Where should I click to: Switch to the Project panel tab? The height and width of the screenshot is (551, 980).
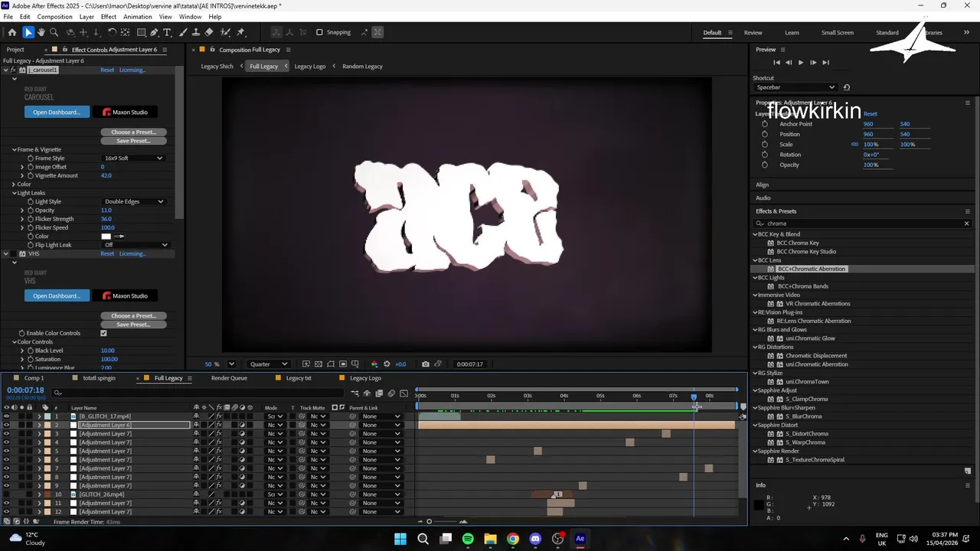(x=15, y=50)
